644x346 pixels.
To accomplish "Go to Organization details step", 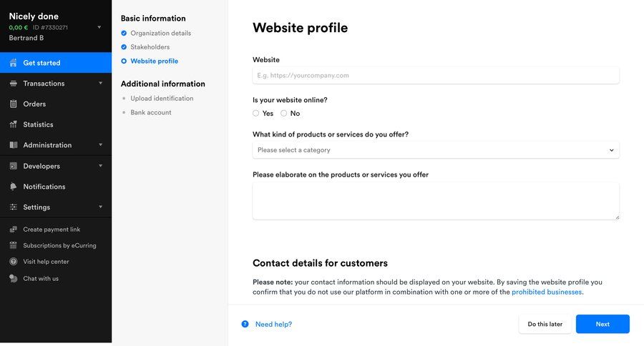I will [x=160, y=34].
